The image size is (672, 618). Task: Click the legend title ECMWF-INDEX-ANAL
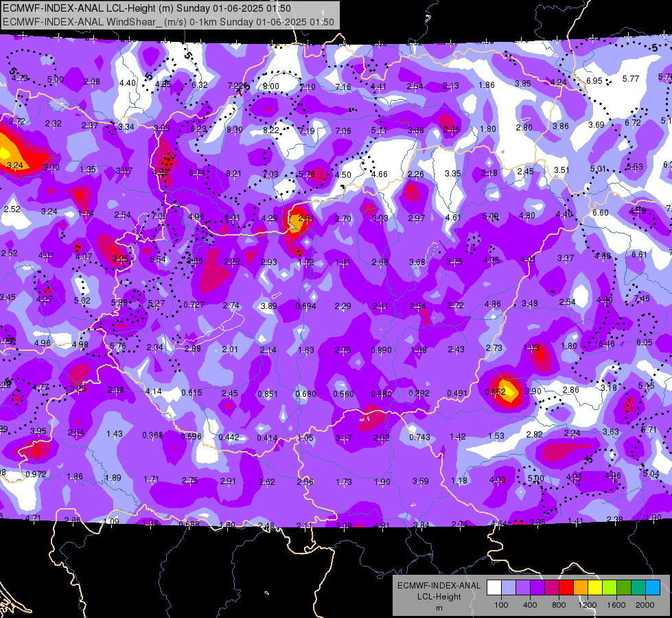(439, 586)
